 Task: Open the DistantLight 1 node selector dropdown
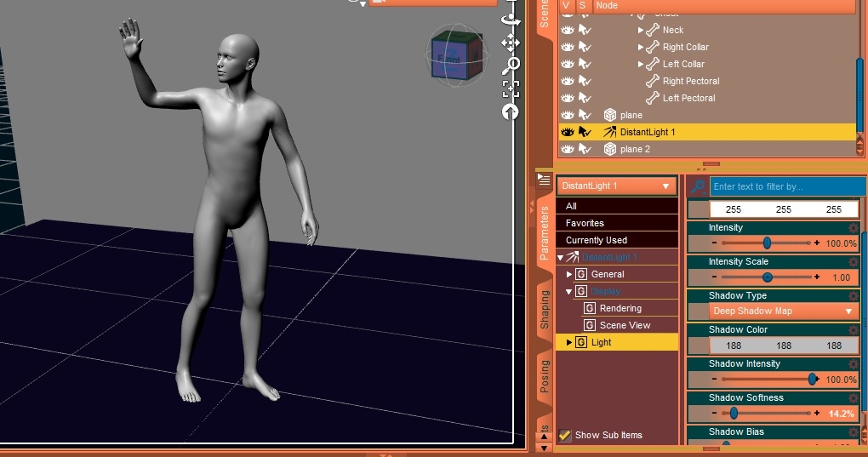coord(617,186)
